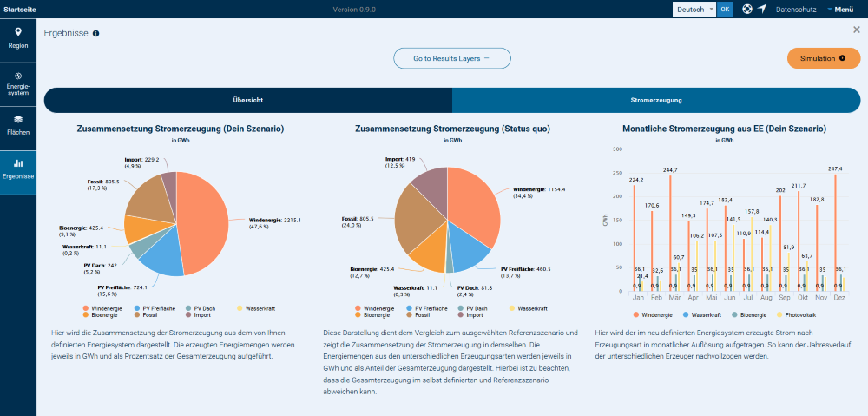Toggle Wasserkraft in Status quo pie legend
The width and height of the screenshot is (868, 416).
tap(527, 308)
